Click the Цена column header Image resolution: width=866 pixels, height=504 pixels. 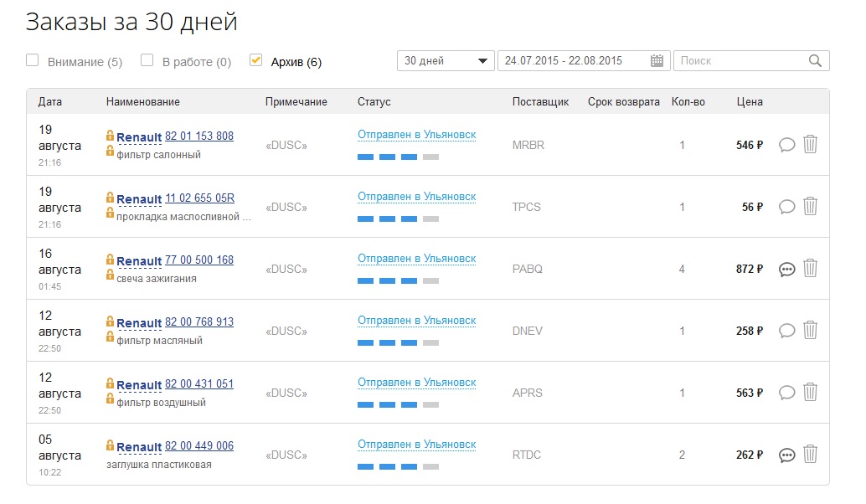pyautogui.click(x=749, y=102)
